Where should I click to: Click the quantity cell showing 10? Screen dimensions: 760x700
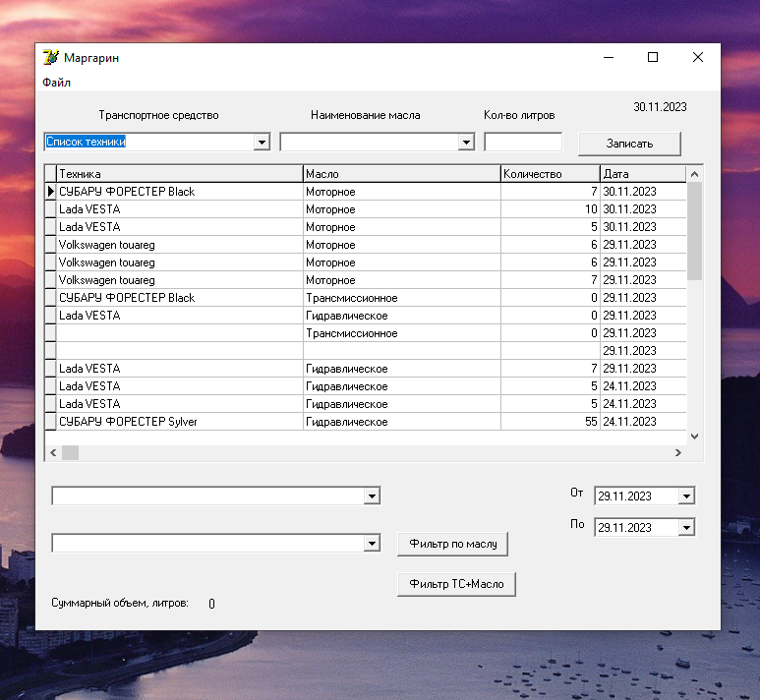[551, 209]
